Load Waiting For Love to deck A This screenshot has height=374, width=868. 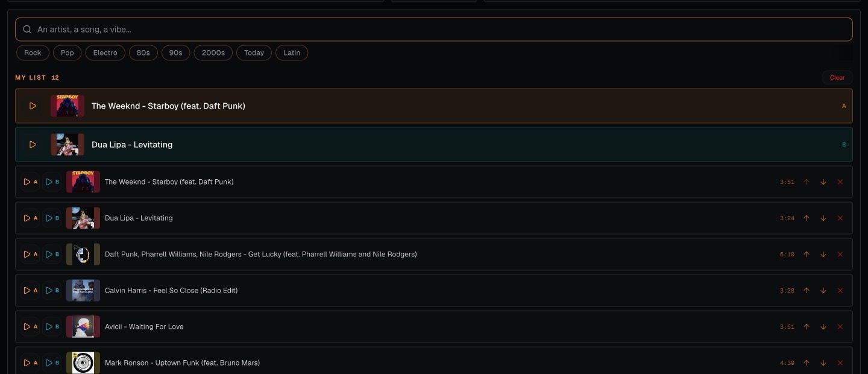click(30, 327)
